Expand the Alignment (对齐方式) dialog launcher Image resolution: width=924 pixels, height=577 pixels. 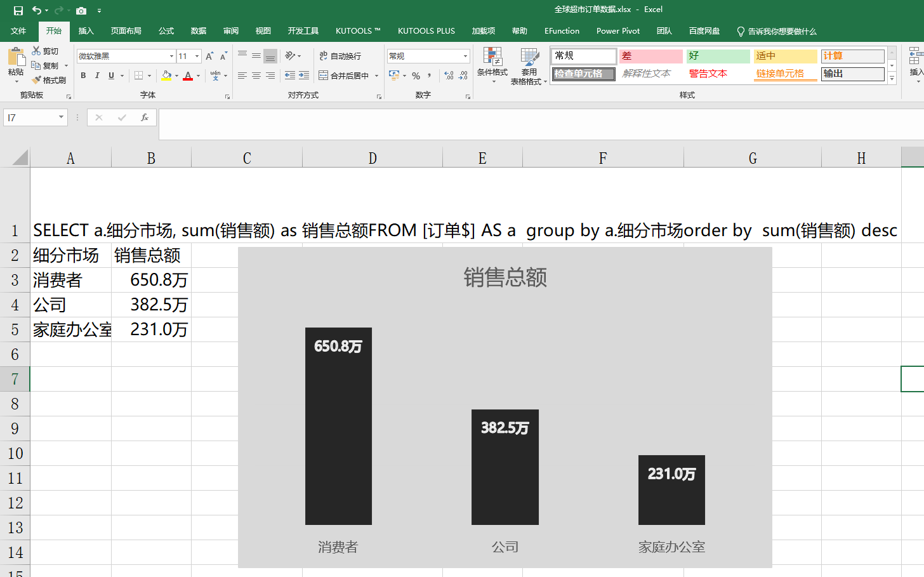(x=379, y=96)
